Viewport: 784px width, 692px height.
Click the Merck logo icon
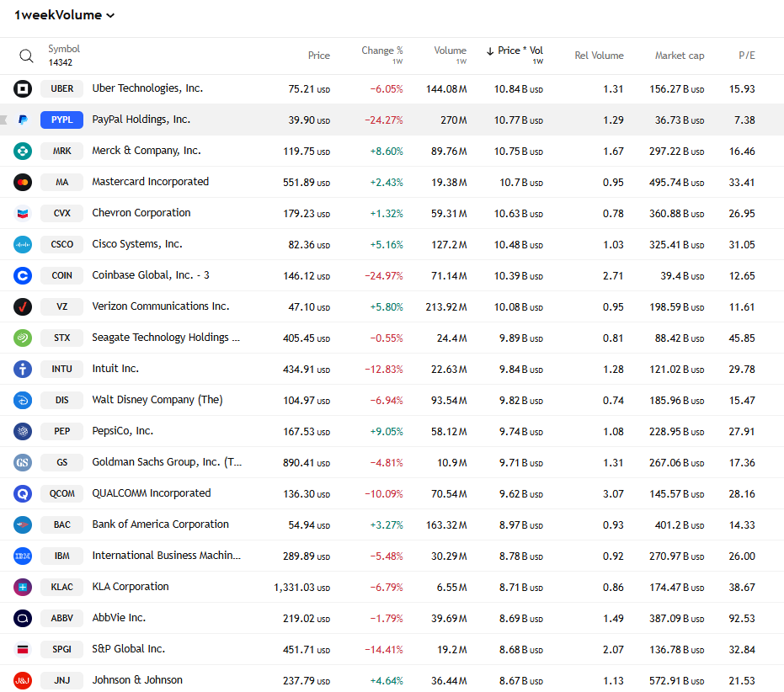point(23,151)
